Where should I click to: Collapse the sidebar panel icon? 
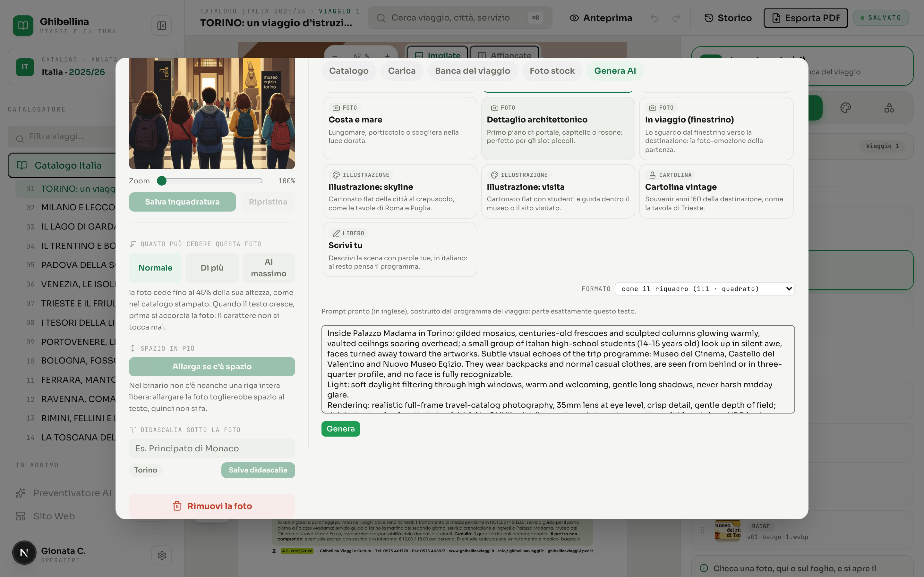pyautogui.click(x=161, y=26)
